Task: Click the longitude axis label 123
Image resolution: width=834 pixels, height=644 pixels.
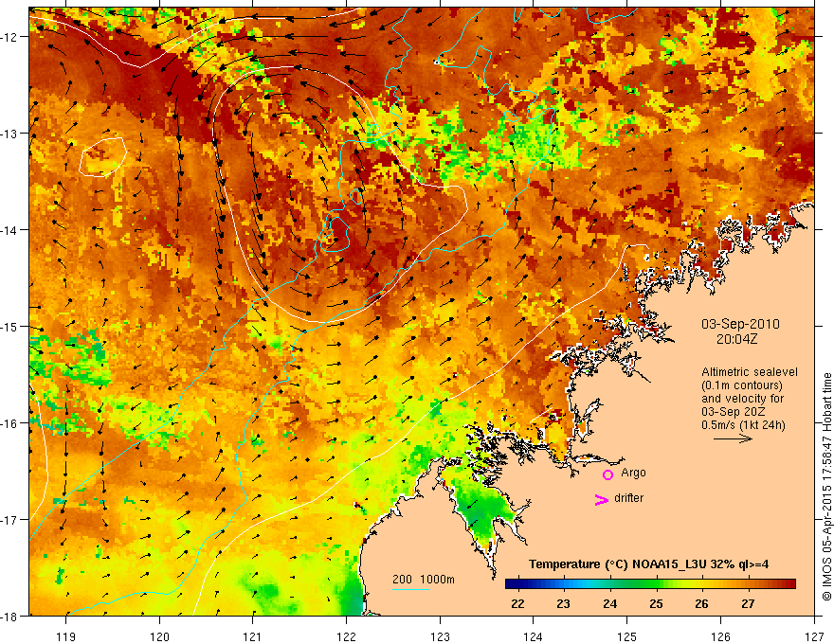Action: coord(440,636)
